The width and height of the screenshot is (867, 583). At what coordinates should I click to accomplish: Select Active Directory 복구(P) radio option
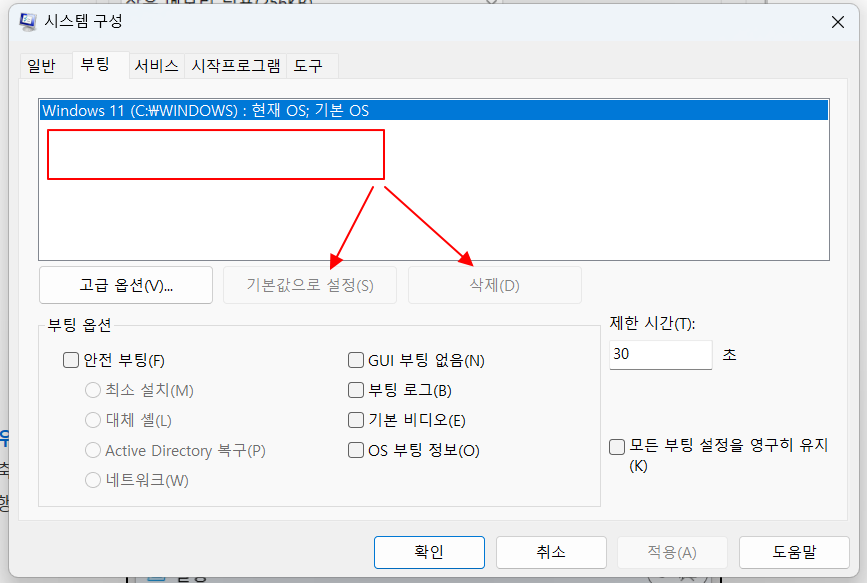click(x=93, y=450)
